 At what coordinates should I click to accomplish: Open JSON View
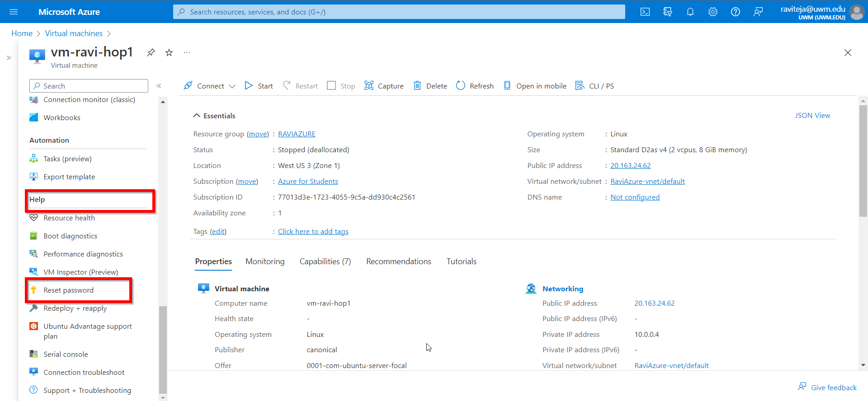pos(812,116)
